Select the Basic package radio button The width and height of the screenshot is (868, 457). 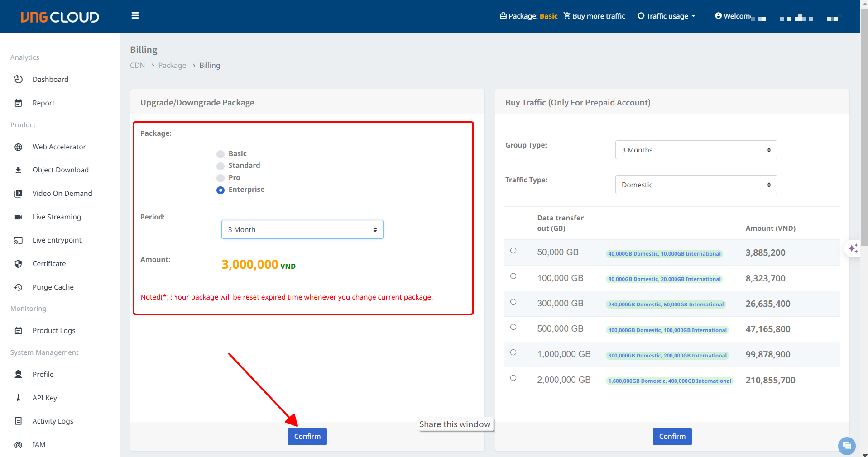coord(221,154)
